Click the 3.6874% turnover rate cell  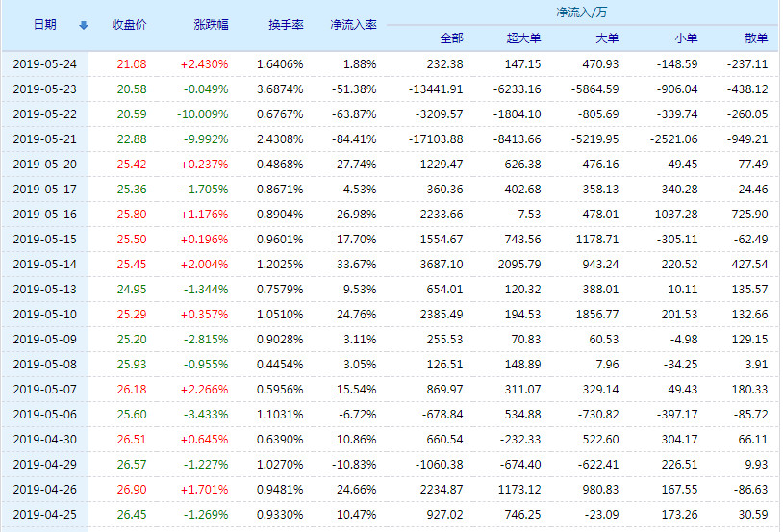coord(280,89)
